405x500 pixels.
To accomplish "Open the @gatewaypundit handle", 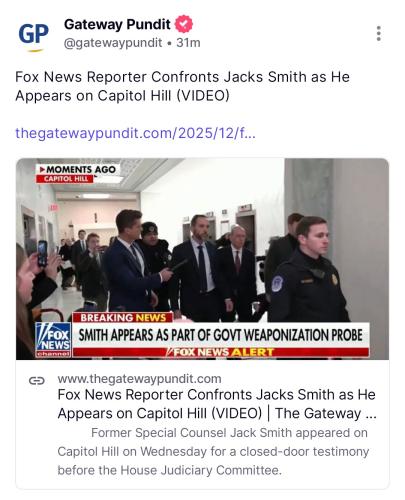I will [x=113, y=43].
